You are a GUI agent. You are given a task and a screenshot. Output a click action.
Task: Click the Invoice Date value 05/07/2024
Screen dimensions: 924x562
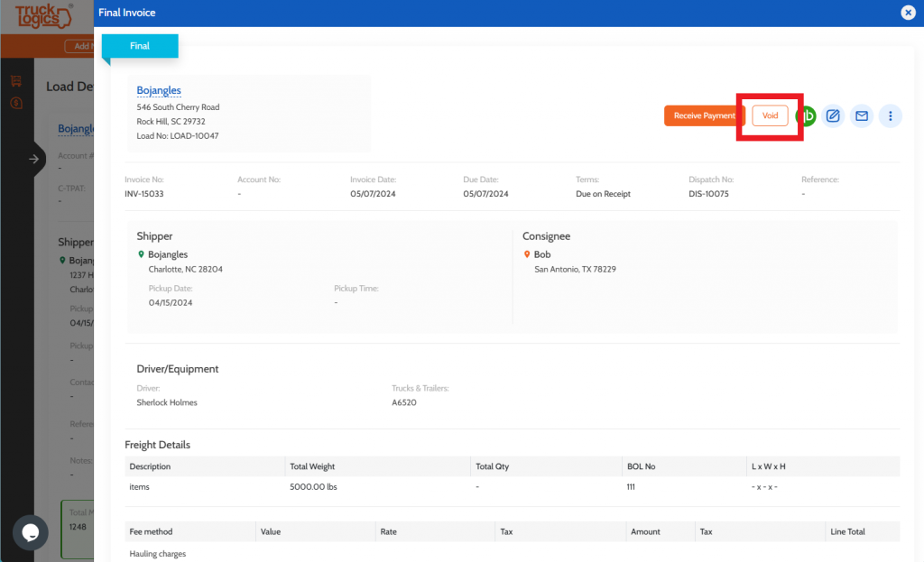(x=373, y=194)
